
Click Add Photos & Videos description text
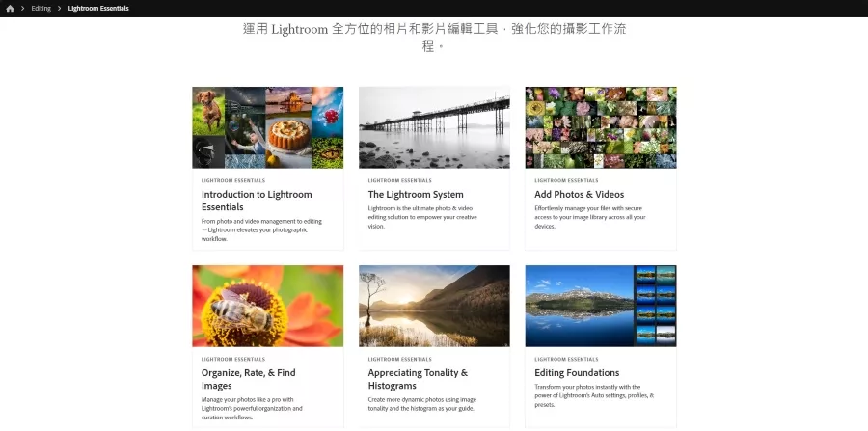pyautogui.click(x=590, y=218)
